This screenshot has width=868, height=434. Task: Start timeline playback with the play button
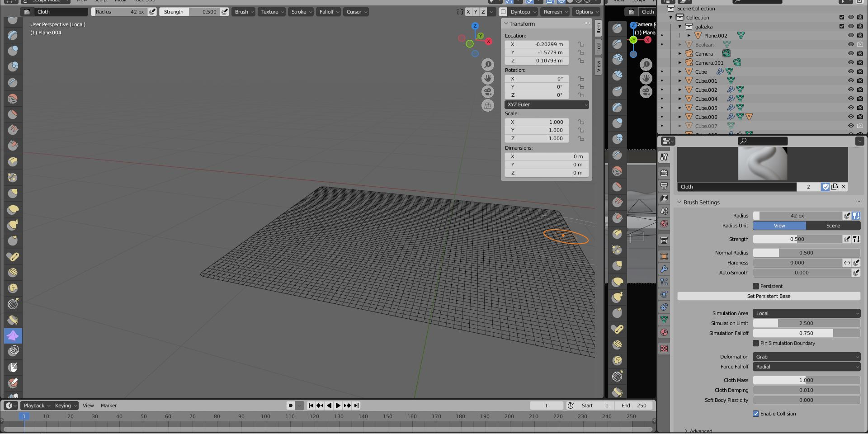[x=338, y=406]
